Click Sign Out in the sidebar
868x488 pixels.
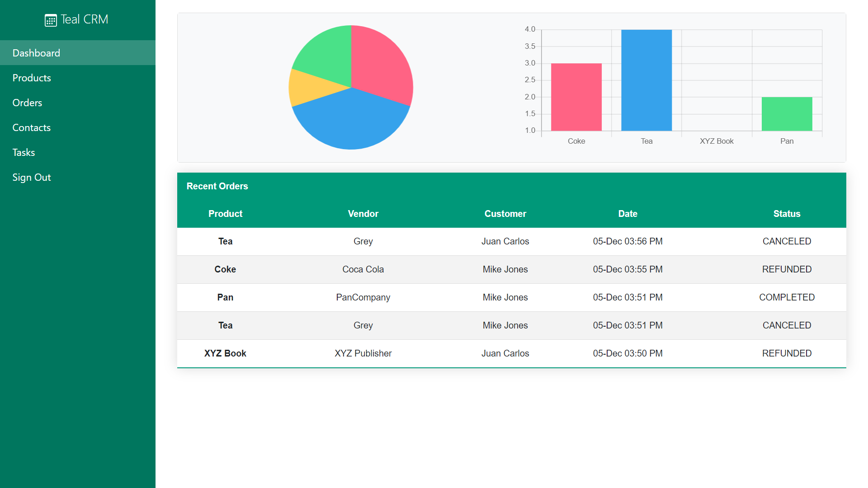(31, 177)
